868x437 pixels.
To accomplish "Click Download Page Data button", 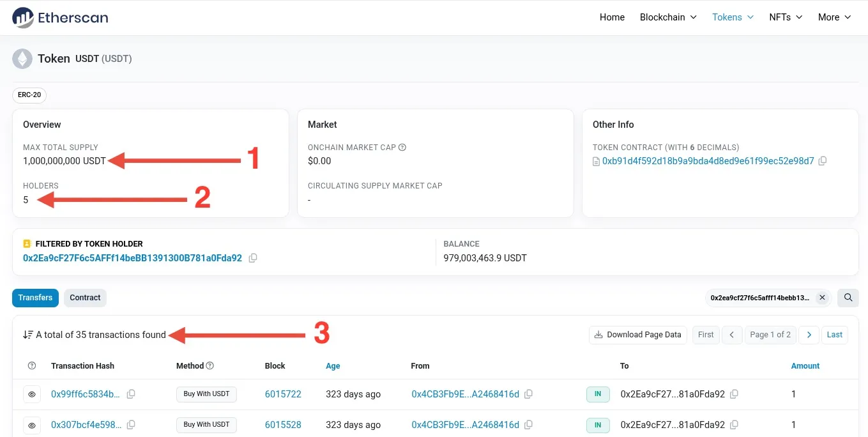I will click(638, 335).
